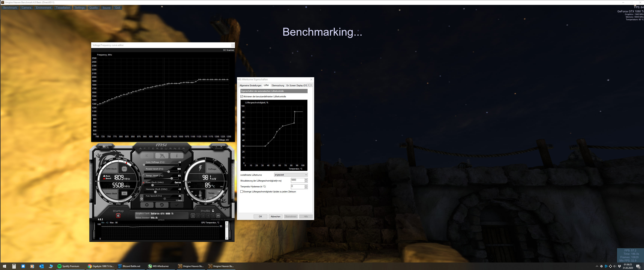Uncheck 'Aktivieren der benutzerdefinierten Lüfterkontrolle' checkbox

pos(242,96)
